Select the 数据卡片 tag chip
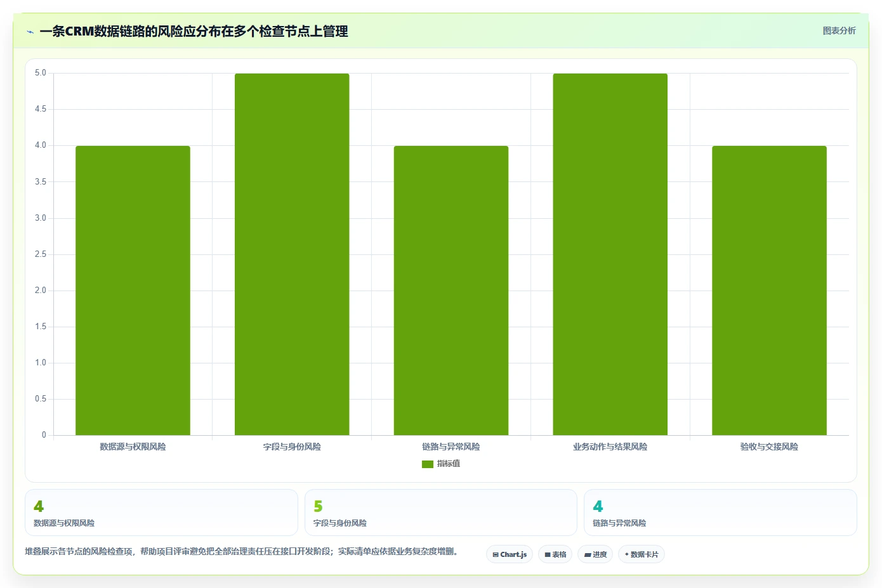This screenshot has height=588, width=882. click(642, 554)
